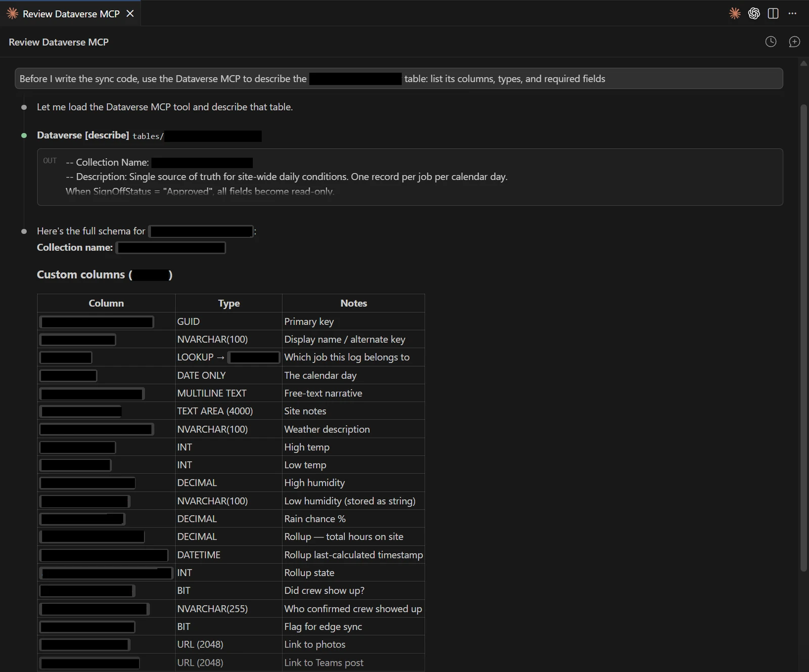
Task: Click the 'Description: Single source of truth' line
Action: [287, 177]
